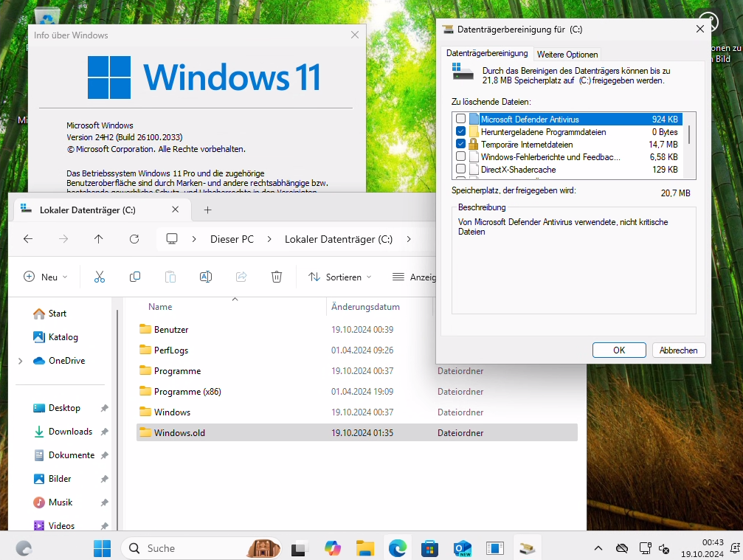The height and width of the screenshot is (560, 743).
Task: Sort by the Änderungsdatum column header
Action: [x=365, y=306]
